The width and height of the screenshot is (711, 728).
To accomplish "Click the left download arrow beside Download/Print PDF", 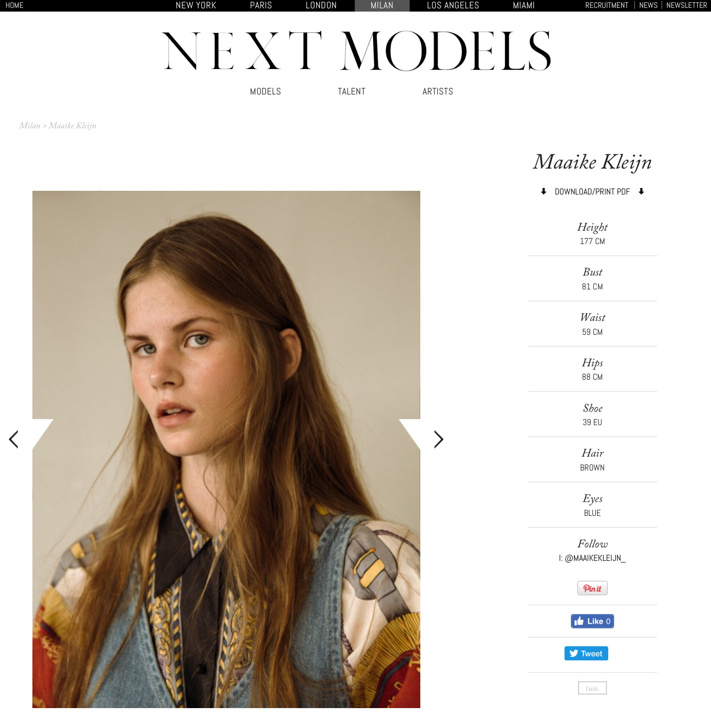I will pos(543,191).
